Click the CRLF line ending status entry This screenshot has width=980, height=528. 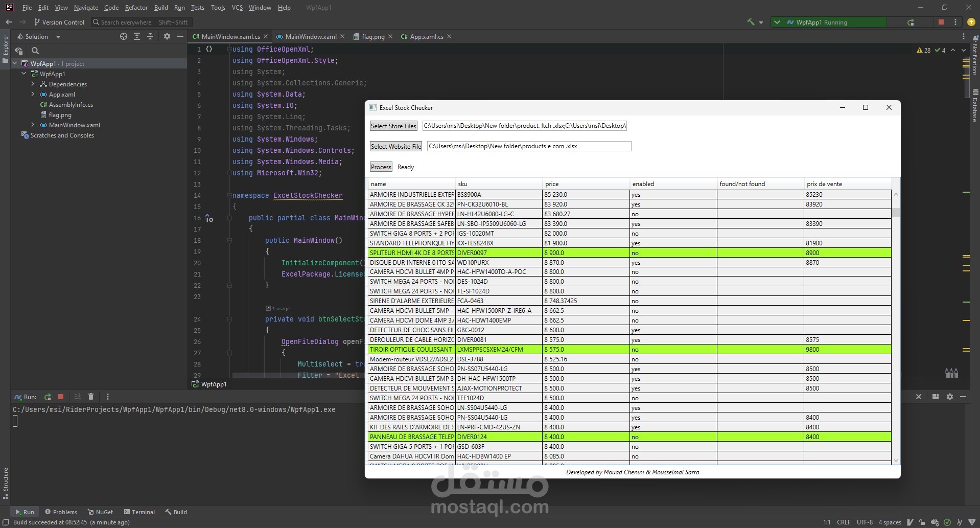tap(844, 522)
